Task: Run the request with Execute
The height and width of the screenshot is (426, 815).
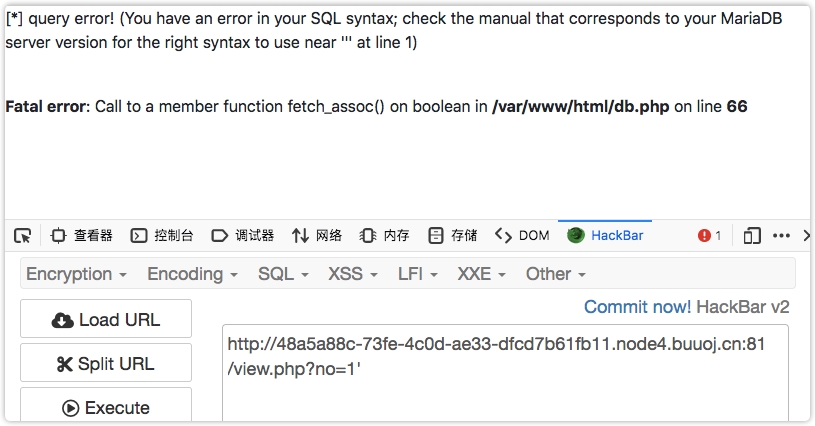Action: pyautogui.click(x=106, y=408)
